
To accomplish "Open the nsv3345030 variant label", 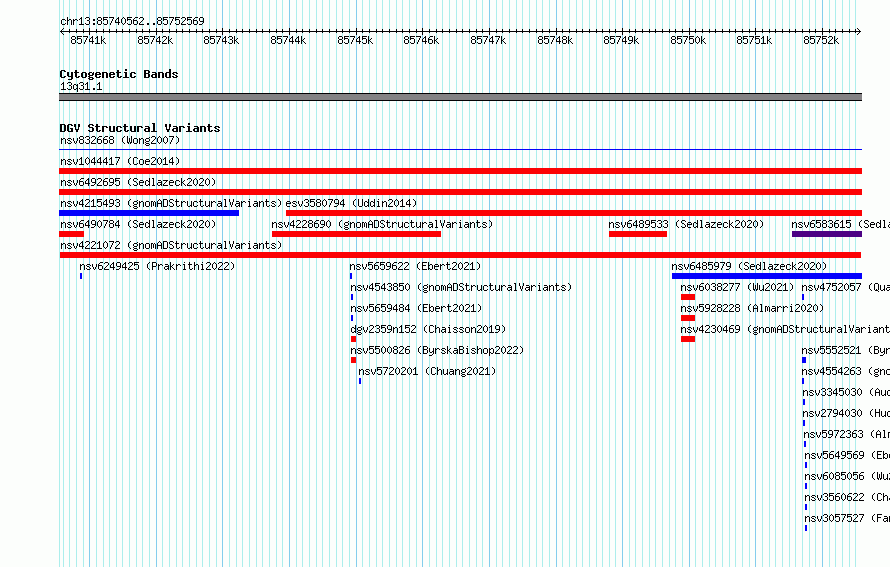I will pos(846,392).
